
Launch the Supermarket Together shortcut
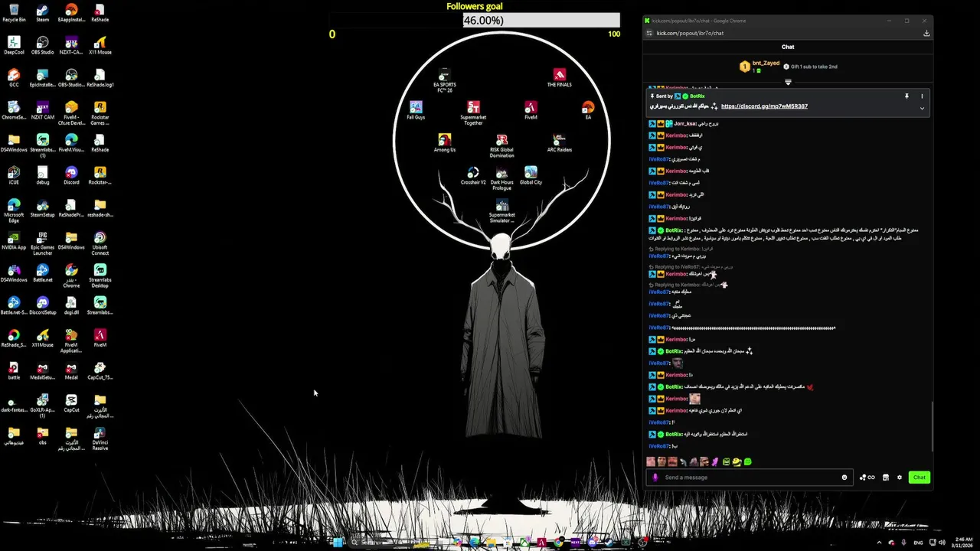[473, 113]
